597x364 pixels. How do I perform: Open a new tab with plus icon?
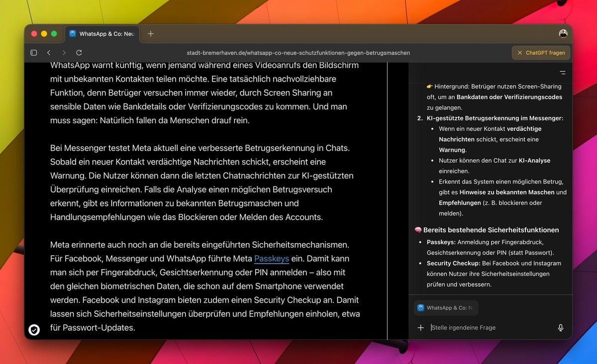click(x=151, y=34)
